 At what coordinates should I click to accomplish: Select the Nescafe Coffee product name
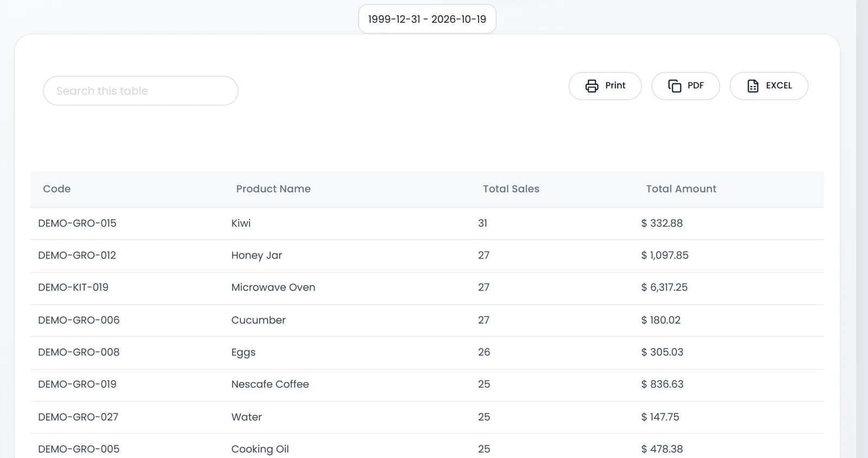coord(270,384)
